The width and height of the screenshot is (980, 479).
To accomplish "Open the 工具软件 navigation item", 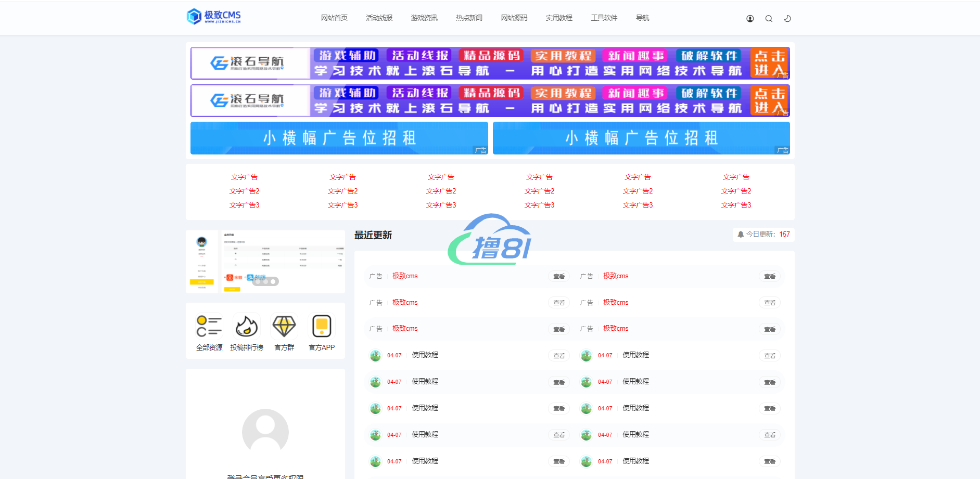I will [x=604, y=18].
